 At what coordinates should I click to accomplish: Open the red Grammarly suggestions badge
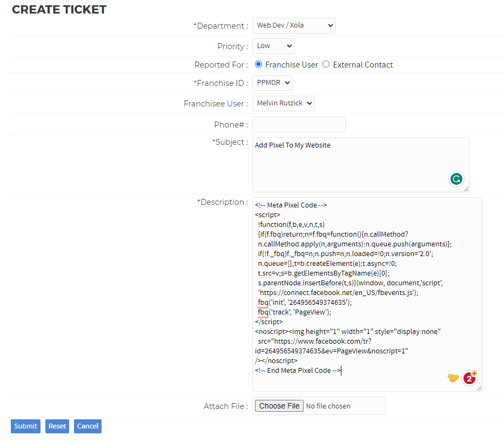(x=469, y=378)
